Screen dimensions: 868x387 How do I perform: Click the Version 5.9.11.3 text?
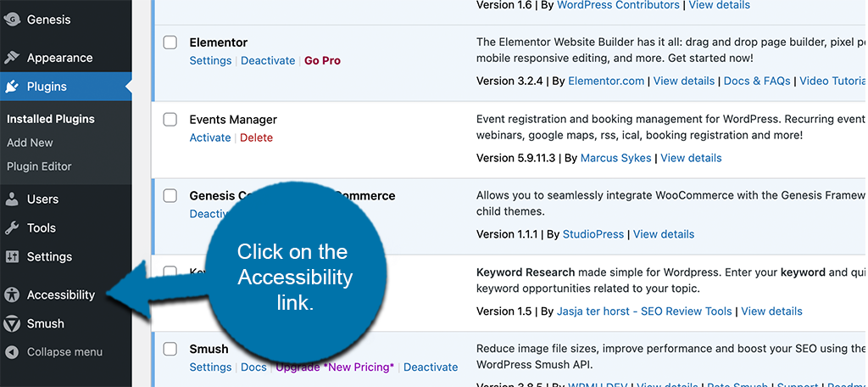[515, 158]
